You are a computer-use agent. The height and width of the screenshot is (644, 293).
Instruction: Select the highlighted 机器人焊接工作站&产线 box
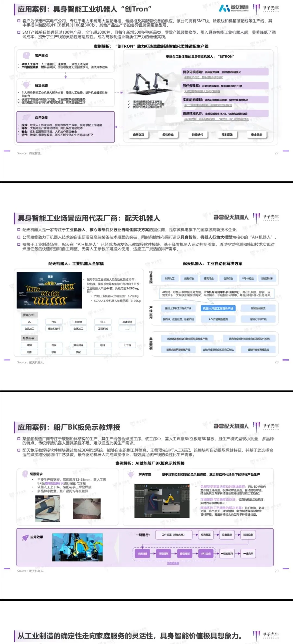218,308
